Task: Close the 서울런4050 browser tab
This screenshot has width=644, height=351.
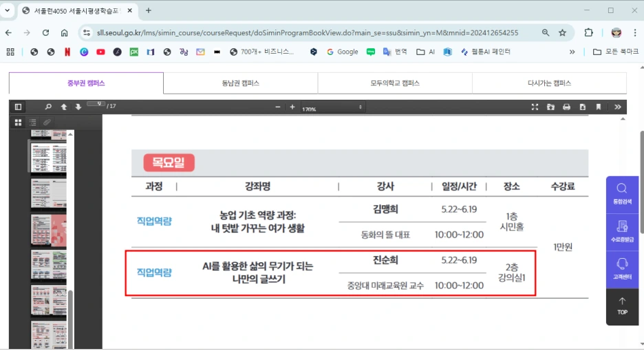Action: [130, 11]
